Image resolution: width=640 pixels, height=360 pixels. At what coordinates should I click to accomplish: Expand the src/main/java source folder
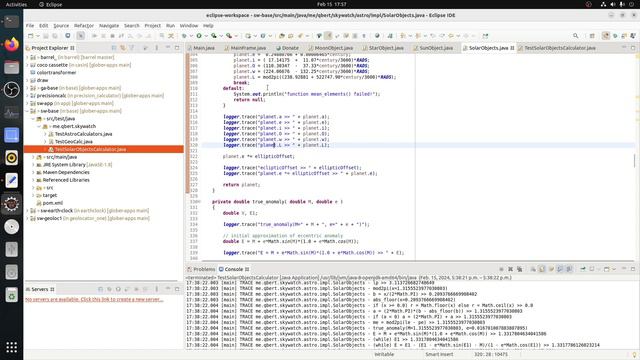33,157
